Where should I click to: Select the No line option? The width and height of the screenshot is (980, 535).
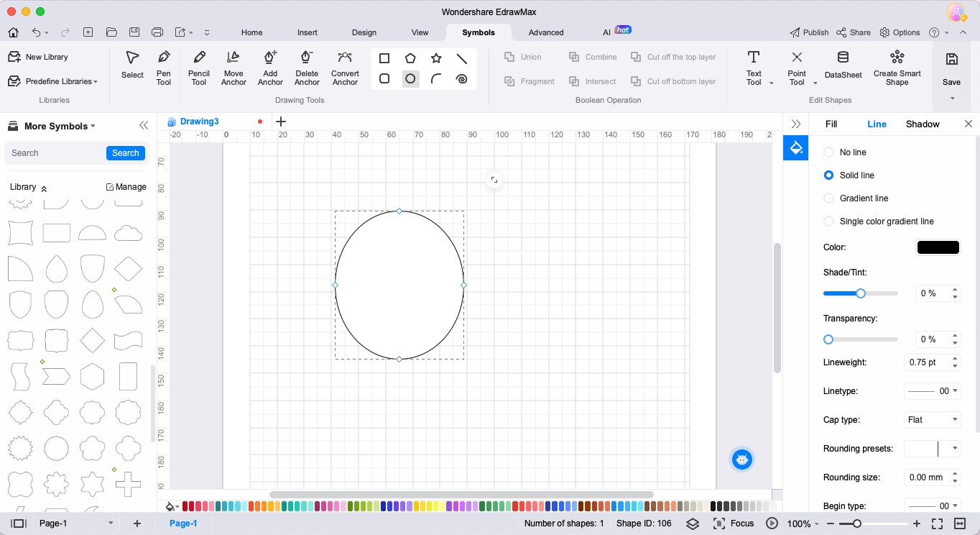tap(845, 152)
